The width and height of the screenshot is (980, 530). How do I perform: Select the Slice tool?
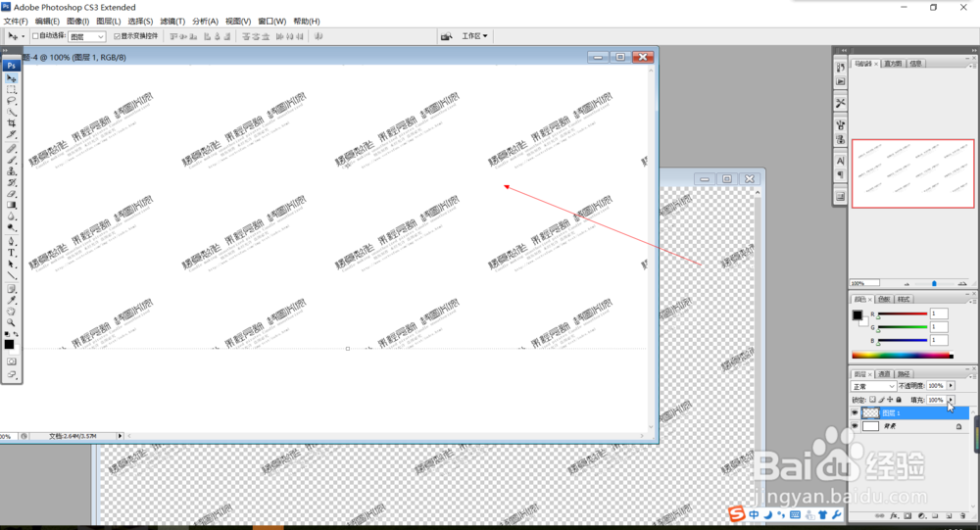pyautogui.click(x=11, y=134)
